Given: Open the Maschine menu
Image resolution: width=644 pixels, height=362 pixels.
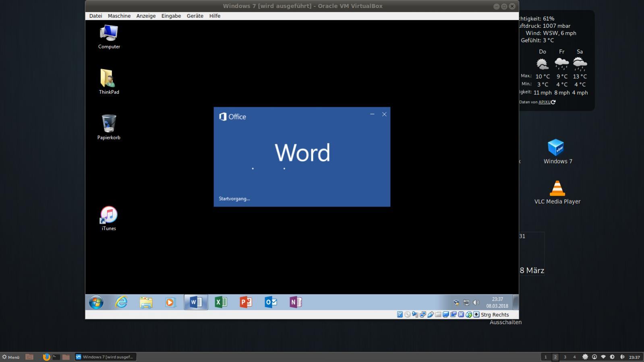Looking at the screenshot, I should [x=119, y=16].
